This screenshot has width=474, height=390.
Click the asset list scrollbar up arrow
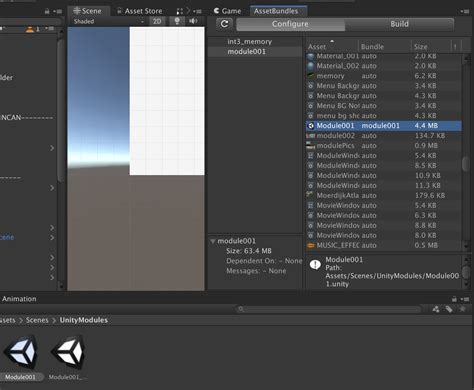click(466, 58)
